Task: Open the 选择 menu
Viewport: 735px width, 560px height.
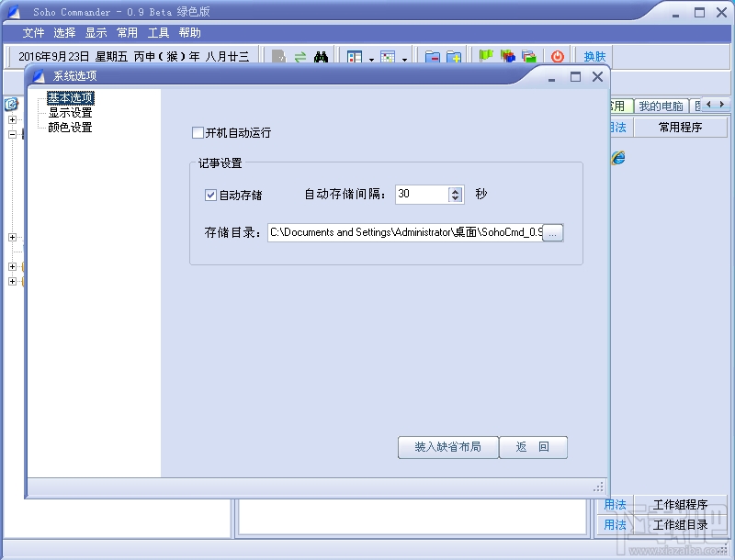Action: [64, 33]
